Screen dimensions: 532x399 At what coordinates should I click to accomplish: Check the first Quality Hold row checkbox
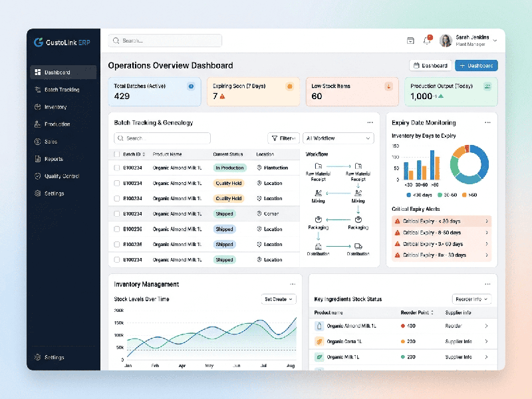[x=117, y=184]
